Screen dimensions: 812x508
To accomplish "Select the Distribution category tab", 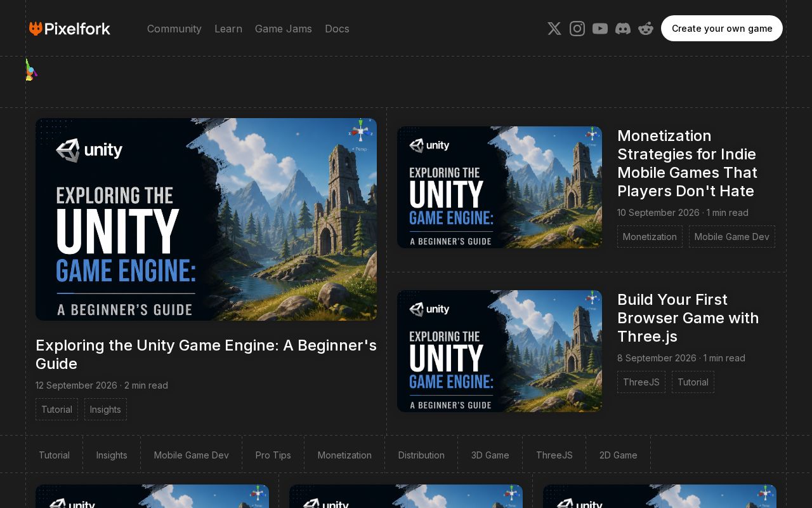I will [421, 455].
